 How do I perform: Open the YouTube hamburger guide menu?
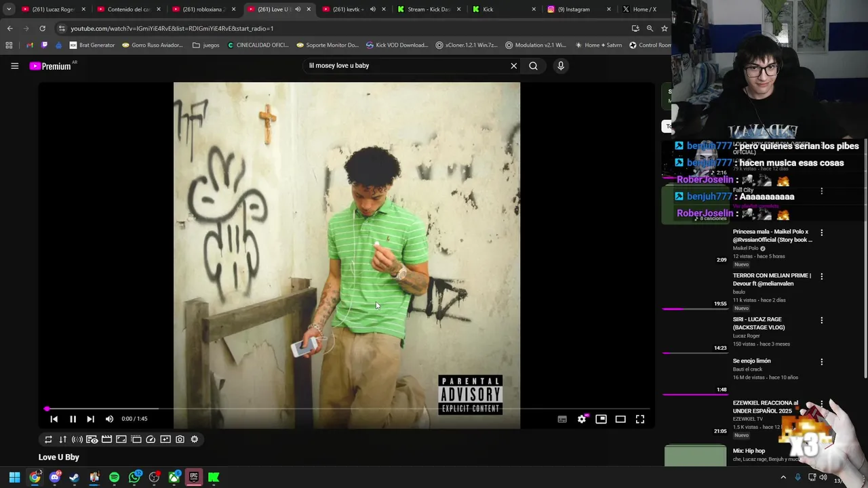pyautogui.click(x=14, y=66)
